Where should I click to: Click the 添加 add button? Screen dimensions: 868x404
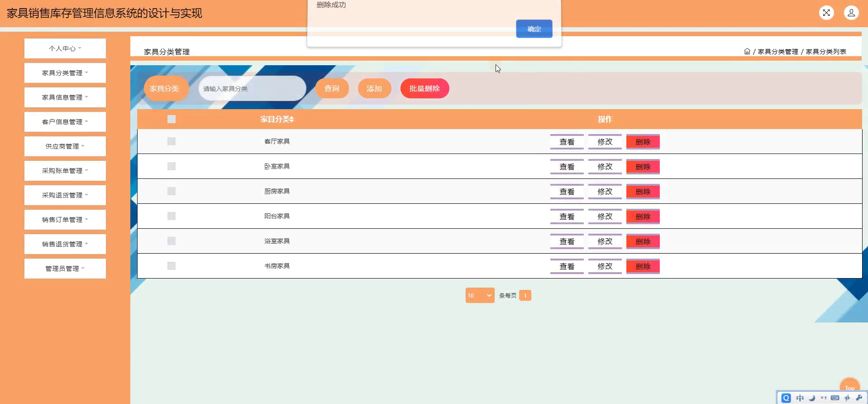(374, 88)
